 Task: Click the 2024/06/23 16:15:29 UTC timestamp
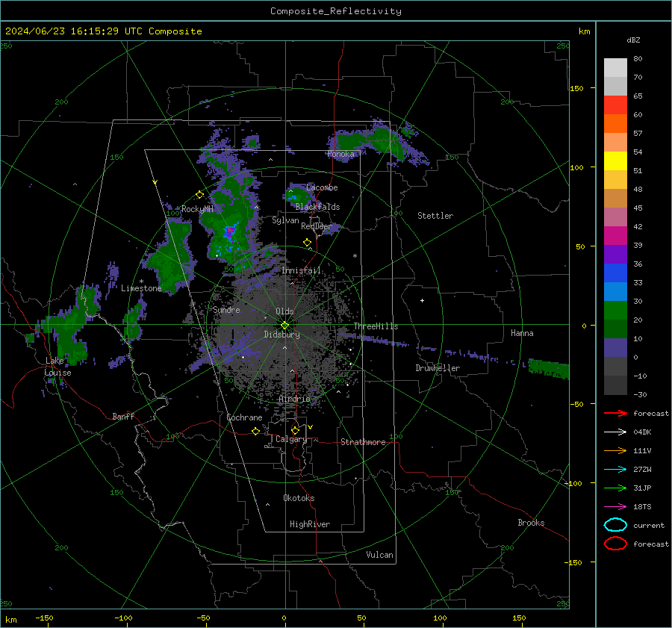75,31
